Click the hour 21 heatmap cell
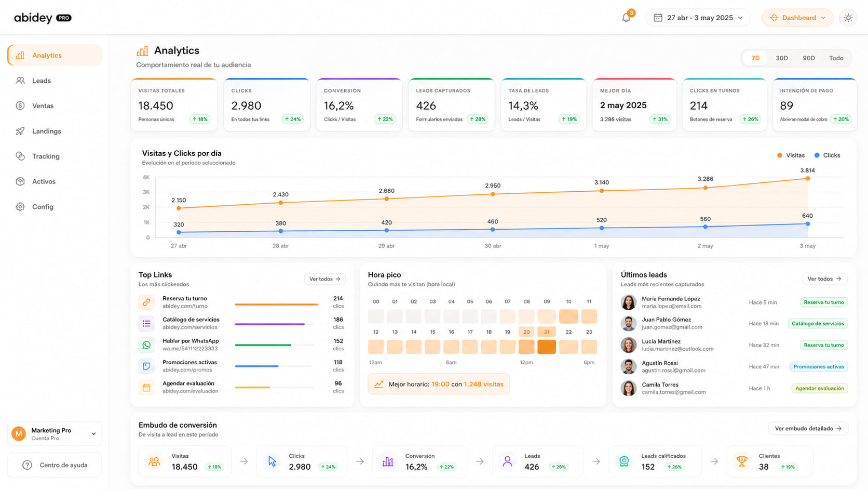 tap(547, 347)
